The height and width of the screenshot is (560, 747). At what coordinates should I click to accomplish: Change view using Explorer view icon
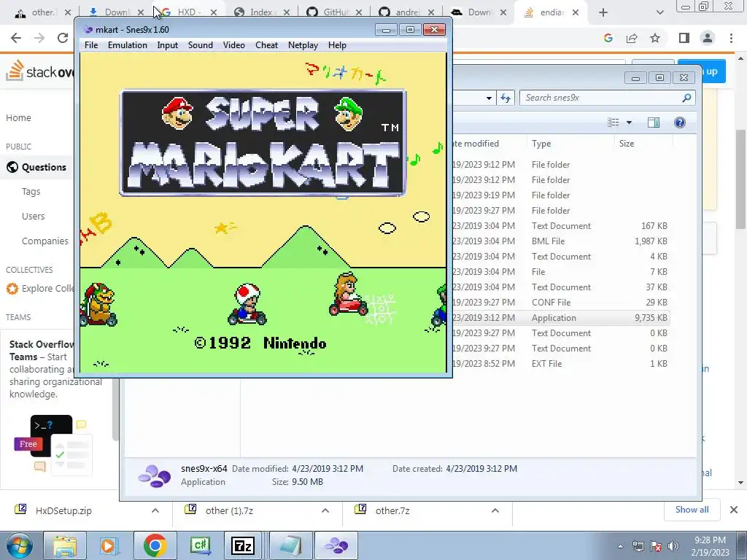coord(613,122)
